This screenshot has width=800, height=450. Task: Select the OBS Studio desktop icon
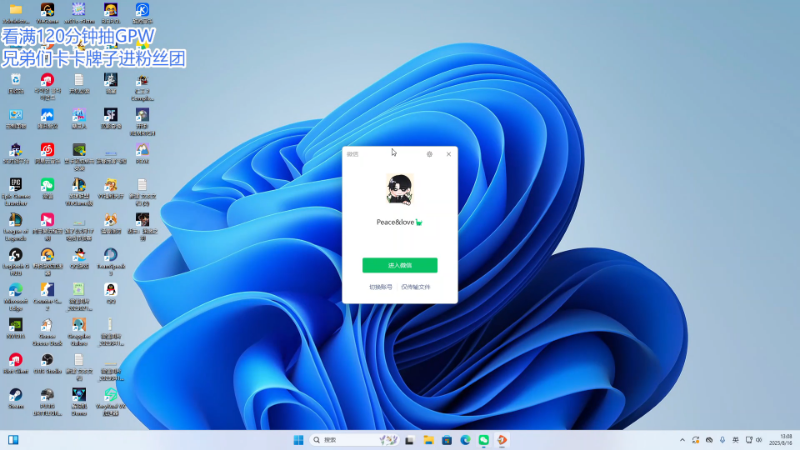click(47, 363)
